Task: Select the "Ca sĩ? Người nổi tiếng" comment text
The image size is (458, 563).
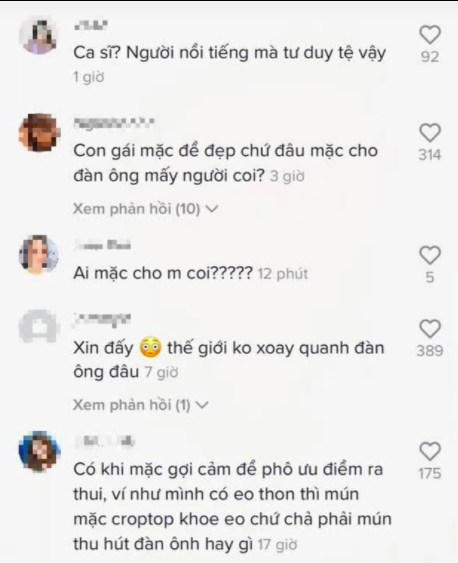Action: (230, 53)
